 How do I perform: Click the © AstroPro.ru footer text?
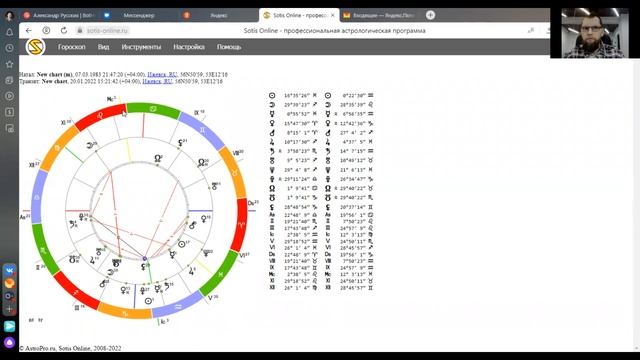pos(70,348)
